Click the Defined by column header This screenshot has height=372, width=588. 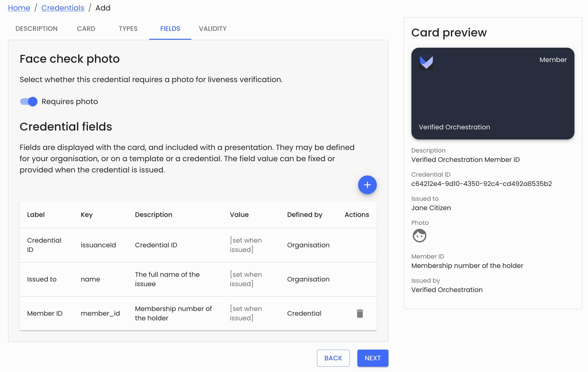click(x=304, y=214)
